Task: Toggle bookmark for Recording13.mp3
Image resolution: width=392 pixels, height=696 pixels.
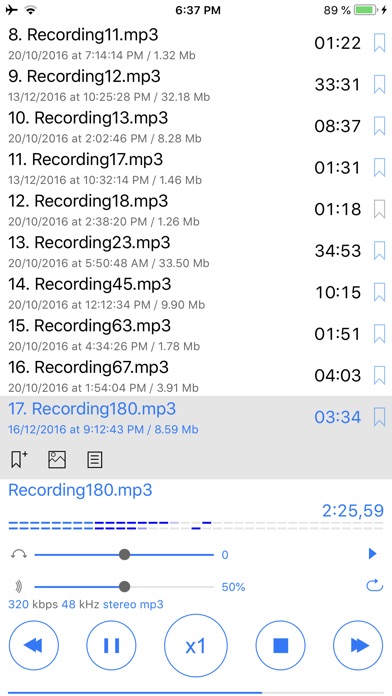Action: [x=379, y=126]
